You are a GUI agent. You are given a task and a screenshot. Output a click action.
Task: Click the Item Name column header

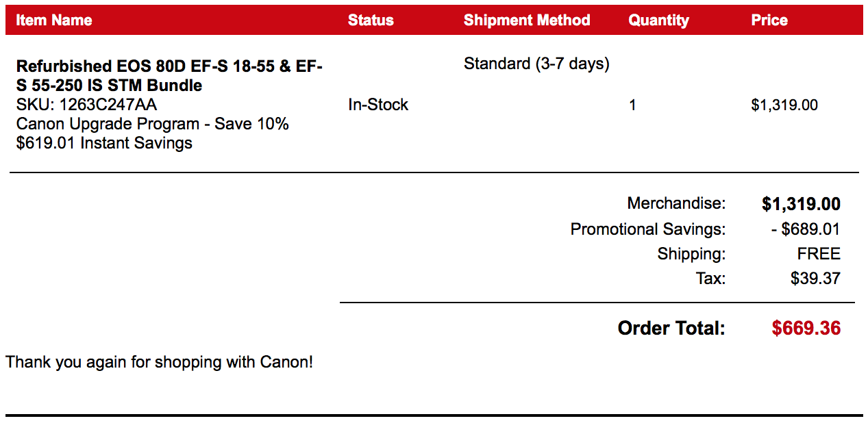click(x=54, y=21)
